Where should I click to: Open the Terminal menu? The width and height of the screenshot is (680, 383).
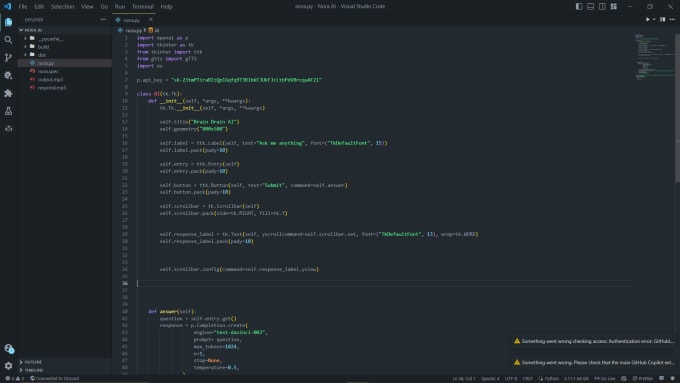(x=143, y=7)
